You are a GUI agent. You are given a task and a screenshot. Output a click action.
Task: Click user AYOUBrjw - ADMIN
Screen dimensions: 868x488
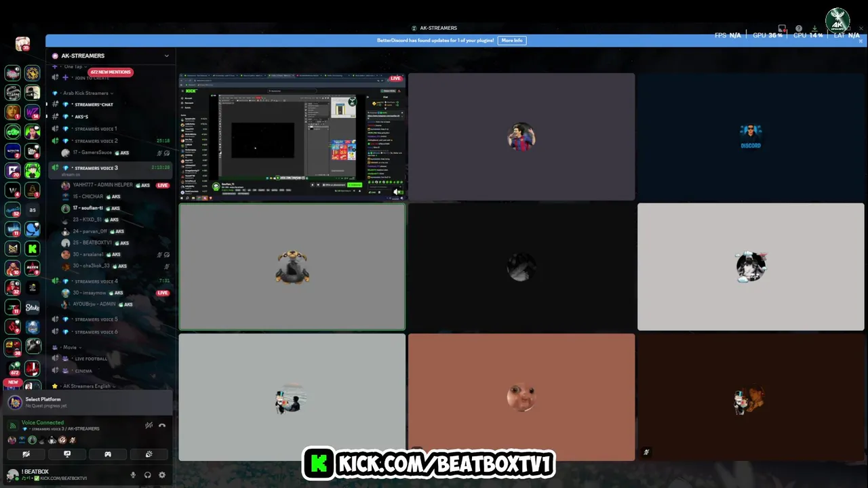[115, 304]
